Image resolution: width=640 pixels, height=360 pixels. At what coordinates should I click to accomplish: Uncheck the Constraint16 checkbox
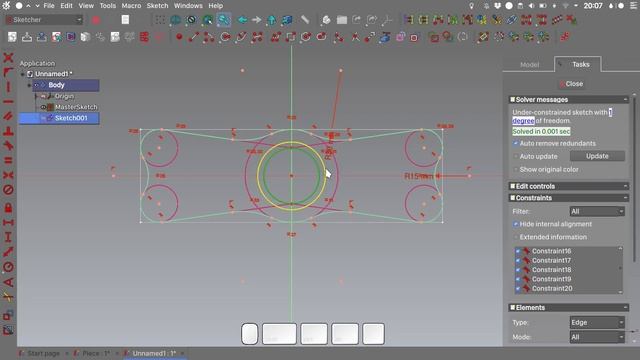point(518,251)
